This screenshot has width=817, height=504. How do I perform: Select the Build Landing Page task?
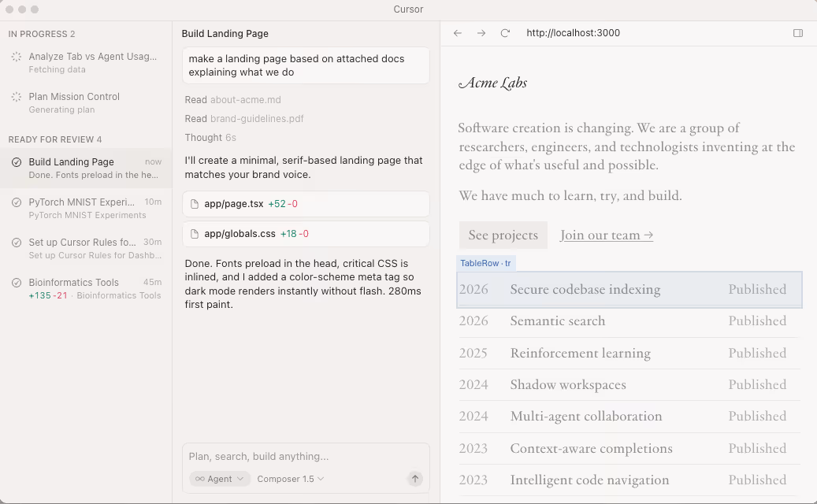(86, 168)
